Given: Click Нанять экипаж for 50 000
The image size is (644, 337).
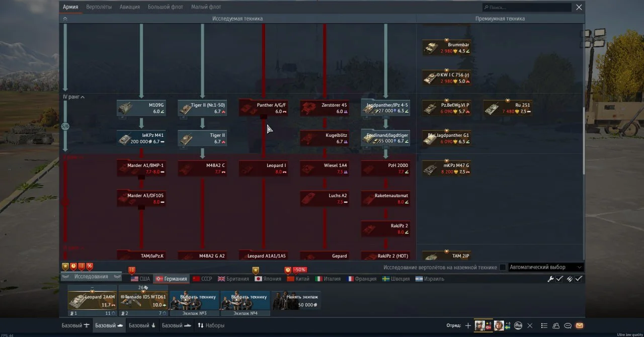Looking at the screenshot, I should pos(296,300).
